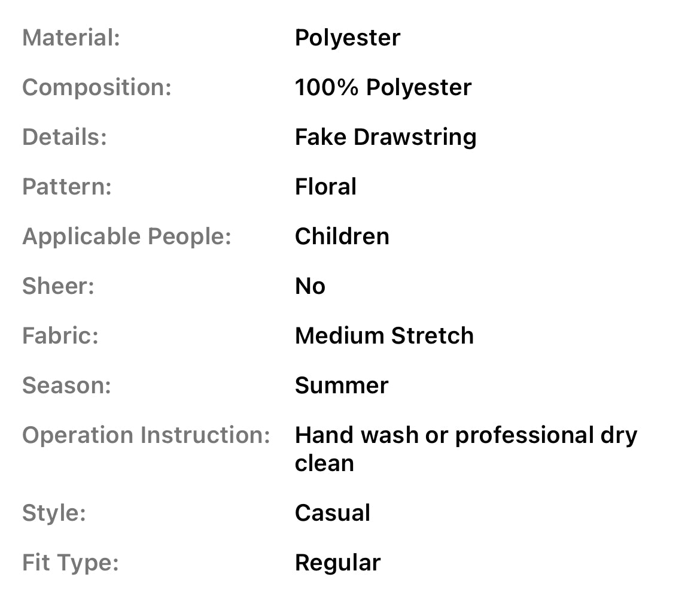
Task: Select the 'Children' value
Action: (x=342, y=236)
